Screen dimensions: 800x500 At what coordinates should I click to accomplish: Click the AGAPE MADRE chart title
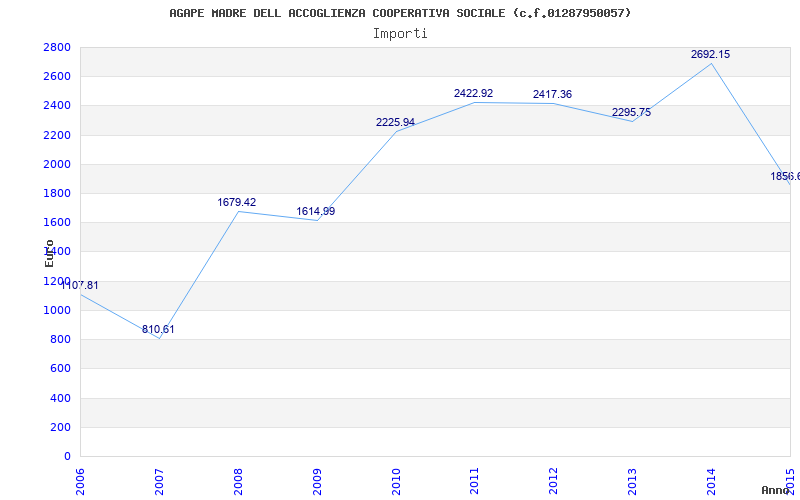coord(400,13)
